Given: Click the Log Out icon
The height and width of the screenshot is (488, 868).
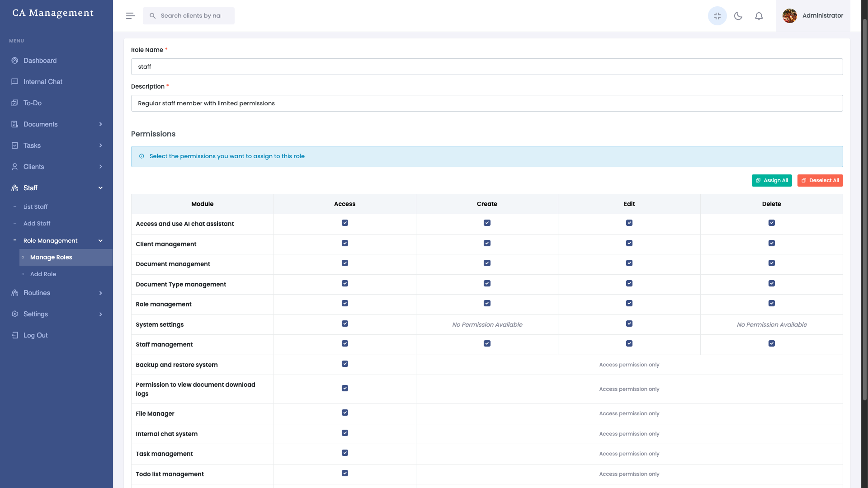Looking at the screenshot, I should tap(15, 335).
